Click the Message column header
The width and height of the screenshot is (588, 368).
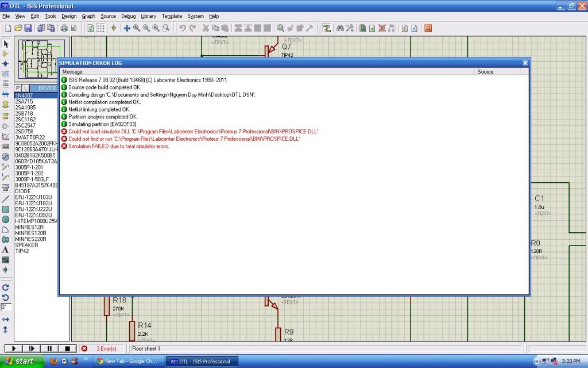266,72
